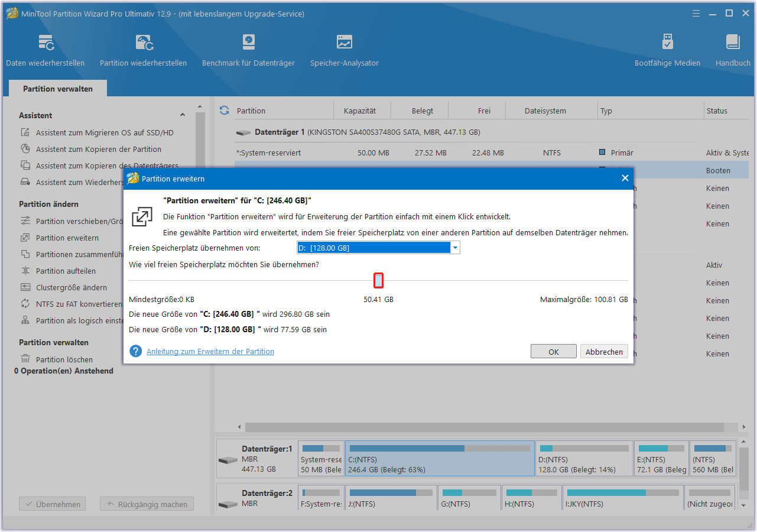Select D:(NTFS) block in disk map

coord(584,459)
